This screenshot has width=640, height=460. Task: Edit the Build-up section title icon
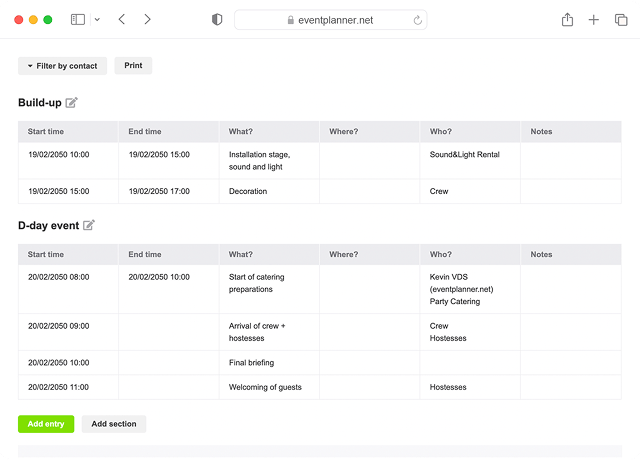click(x=71, y=102)
